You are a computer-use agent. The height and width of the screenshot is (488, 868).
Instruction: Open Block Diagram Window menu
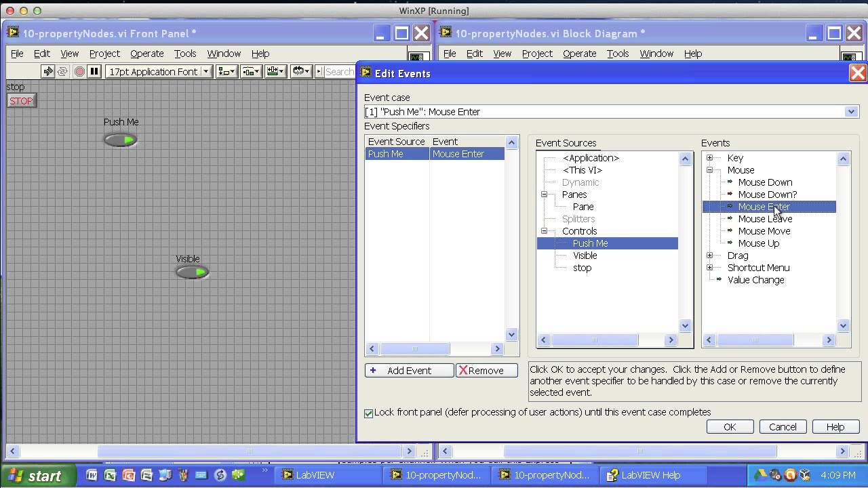click(x=656, y=54)
